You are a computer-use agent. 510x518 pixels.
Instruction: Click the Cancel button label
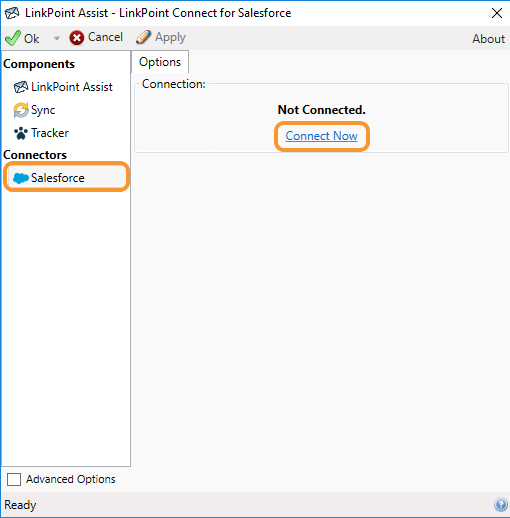click(105, 37)
